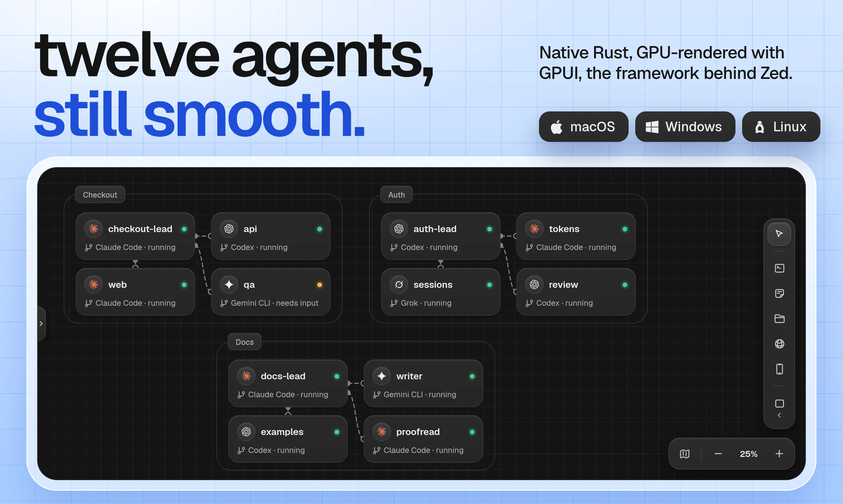The height and width of the screenshot is (504, 843).
Task: Open the globe browser tool
Action: coord(779,344)
